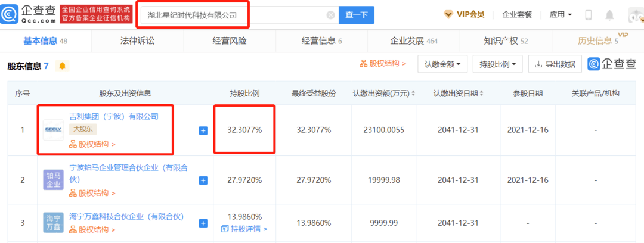
Task: Click 23100.0055 认缴出资额 cell
Action: (383, 130)
